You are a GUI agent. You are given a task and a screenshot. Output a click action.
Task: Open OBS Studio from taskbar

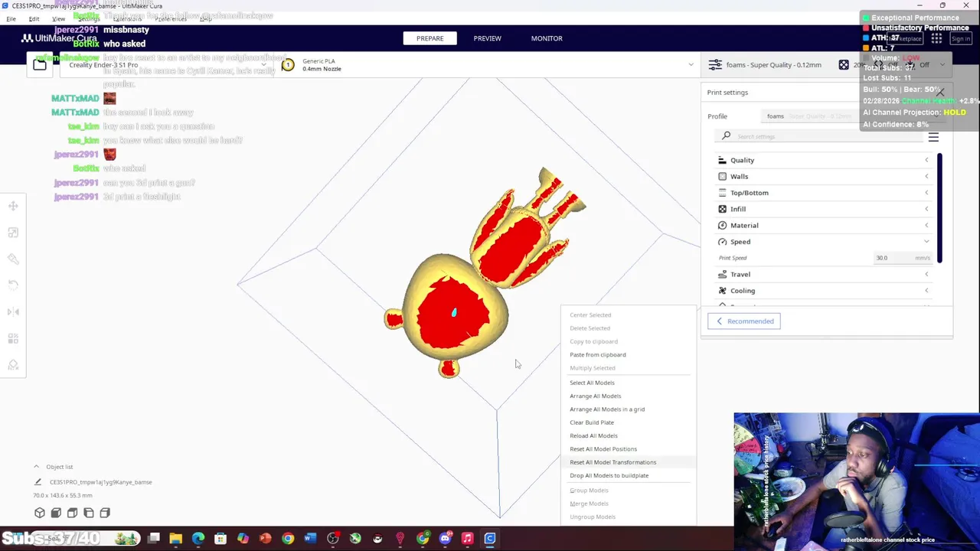[x=332, y=539]
